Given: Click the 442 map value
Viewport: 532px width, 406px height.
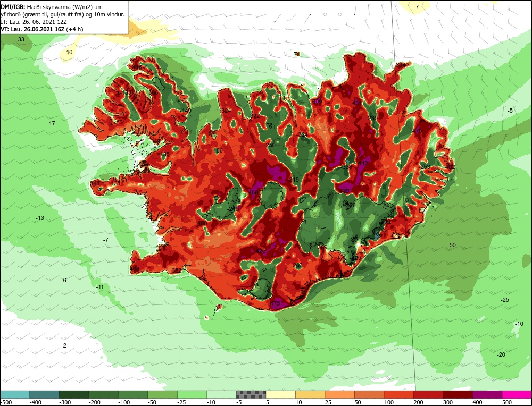Looking at the screenshot, I should 363,163.
